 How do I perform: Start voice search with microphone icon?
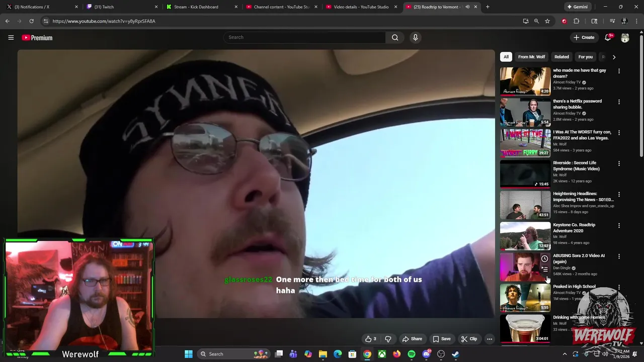pos(415,37)
